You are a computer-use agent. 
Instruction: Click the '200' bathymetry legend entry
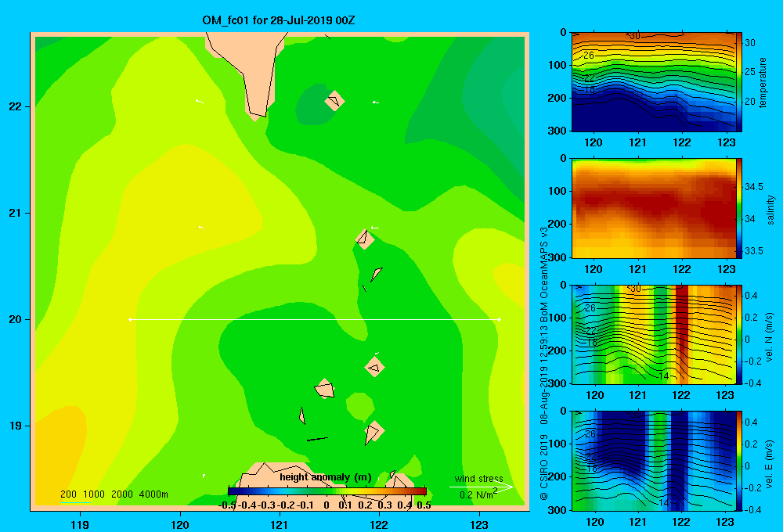point(68,494)
